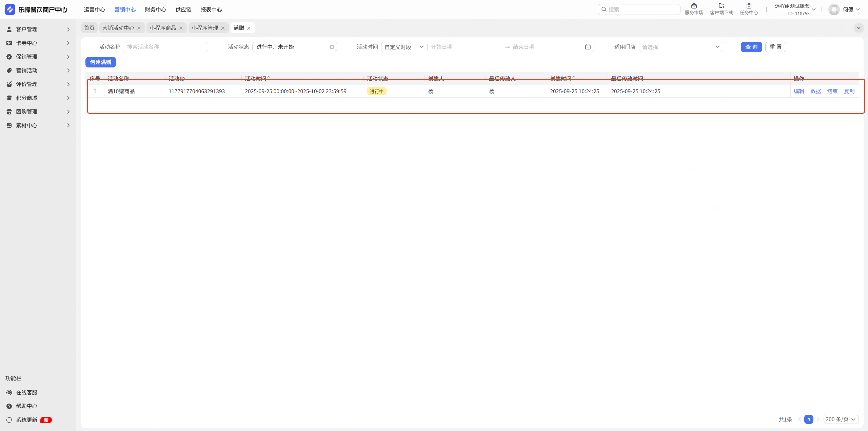
Task: Click the calendar icon in date range
Action: [x=588, y=47]
